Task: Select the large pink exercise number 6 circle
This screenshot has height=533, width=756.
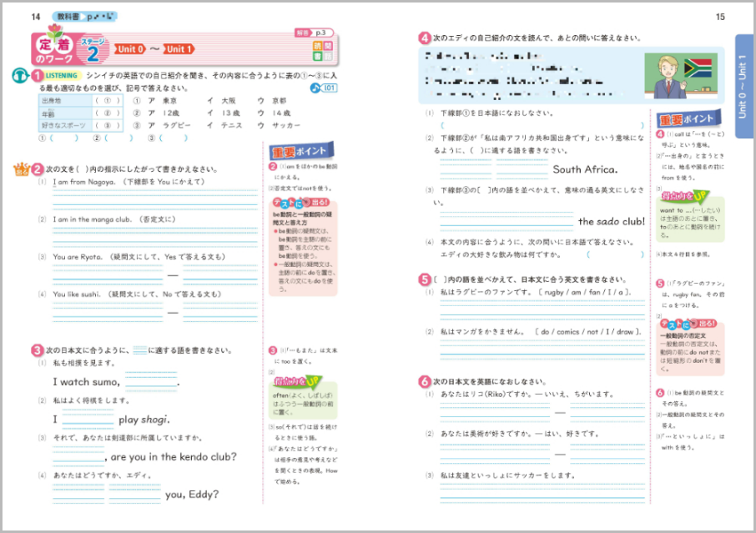Action: (x=424, y=382)
